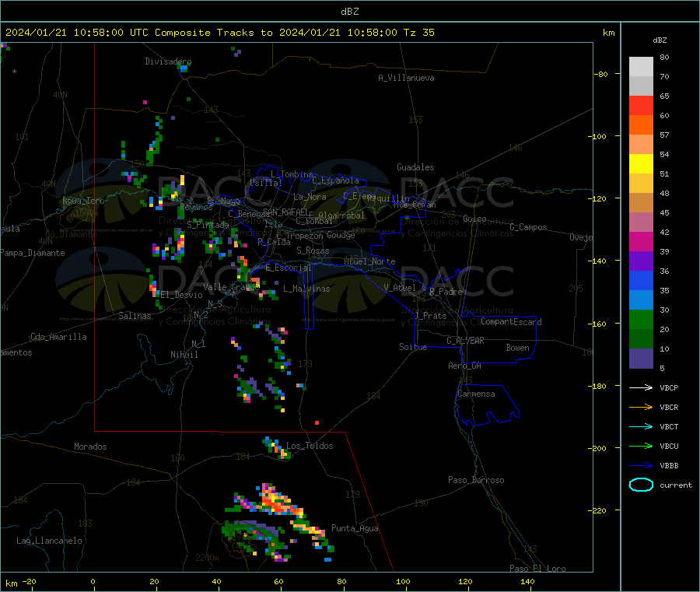
Task: Click the blue 35-36 dBZ color swatch
Action: click(641, 280)
